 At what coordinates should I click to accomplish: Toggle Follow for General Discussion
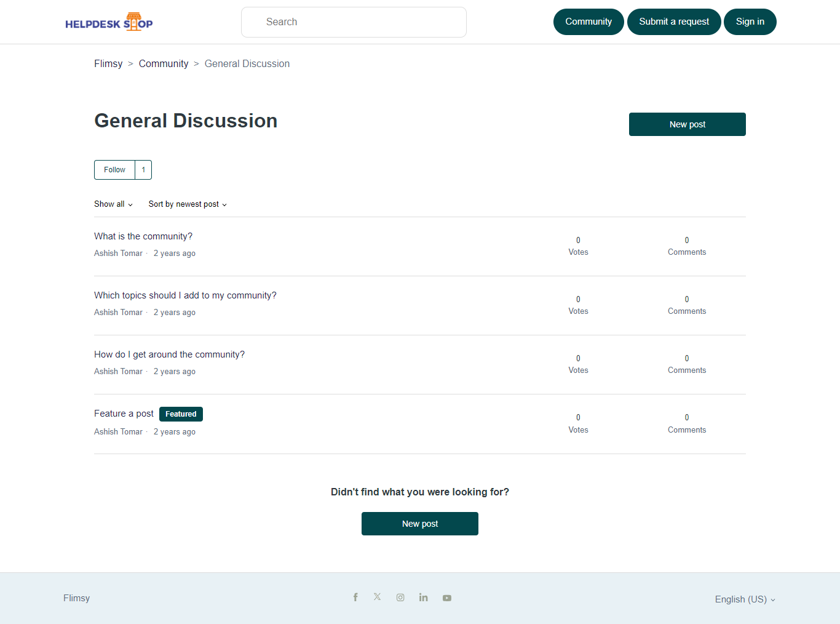tap(114, 170)
